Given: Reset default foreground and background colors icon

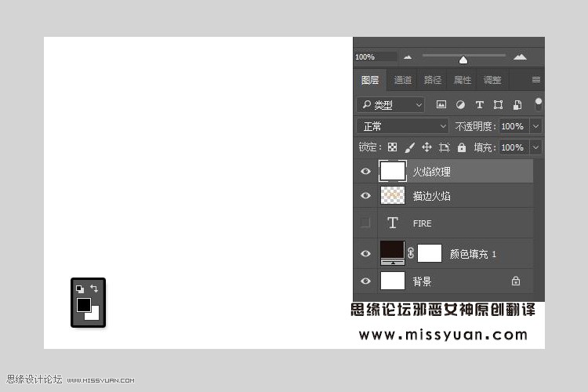Looking at the screenshot, I should coord(80,289).
